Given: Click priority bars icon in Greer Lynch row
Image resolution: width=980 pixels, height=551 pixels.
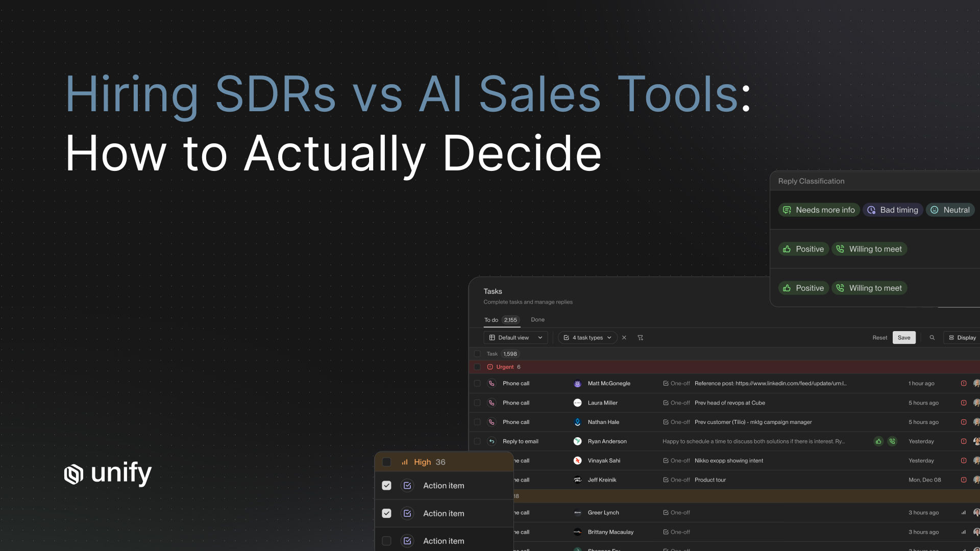Looking at the screenshot, I should pos(964,513).
